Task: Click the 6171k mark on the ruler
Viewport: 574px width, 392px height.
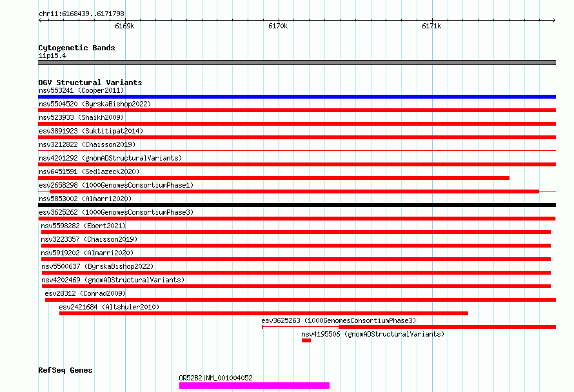Action: [x=431, y=26]
